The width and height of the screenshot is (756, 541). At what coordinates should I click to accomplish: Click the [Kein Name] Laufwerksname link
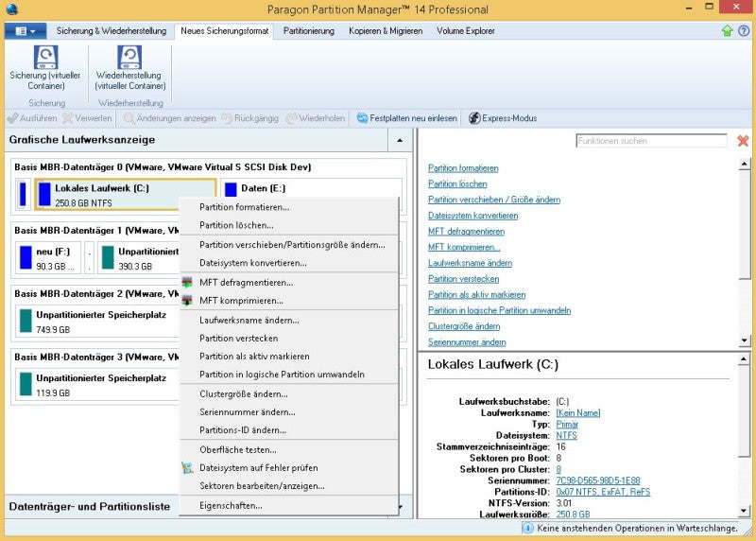578,412
